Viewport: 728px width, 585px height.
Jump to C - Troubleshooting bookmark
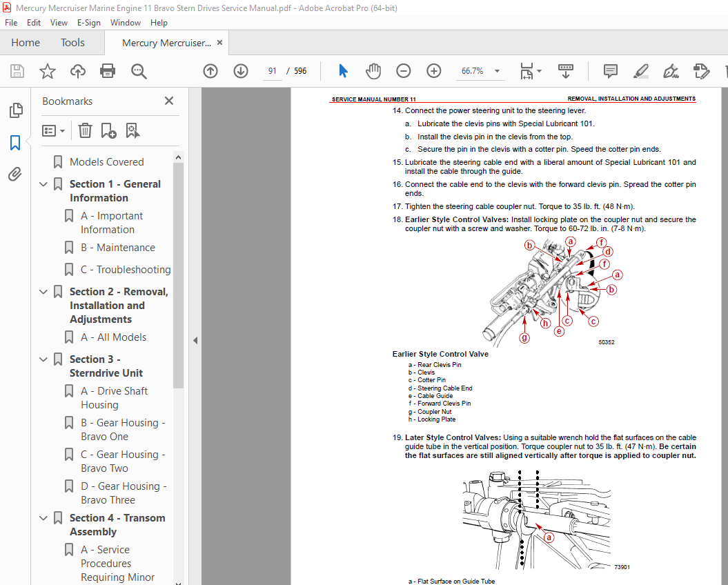click(126, 270)
